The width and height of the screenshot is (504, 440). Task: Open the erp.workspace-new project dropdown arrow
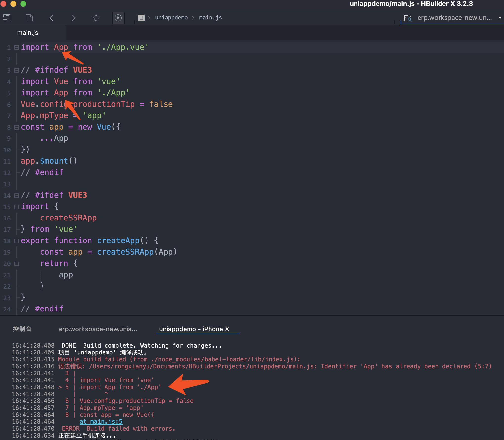500,18
